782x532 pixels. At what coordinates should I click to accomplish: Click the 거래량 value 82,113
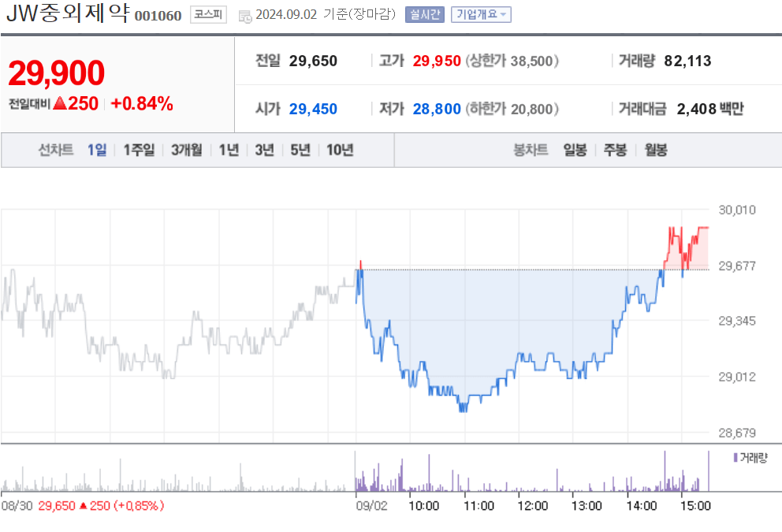click(687, 61)
